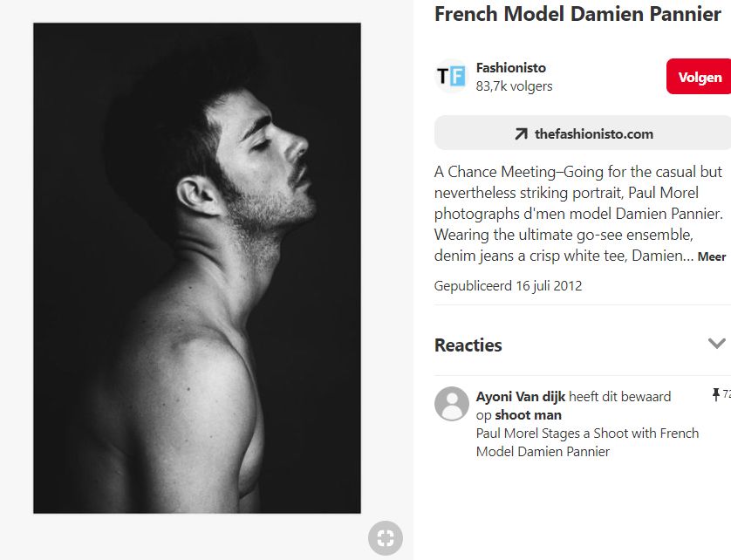This screenshot has height=560, width=731.
Task: Click Ayoni Van dijk's grey profile avatar
Action: pos(452,404)
